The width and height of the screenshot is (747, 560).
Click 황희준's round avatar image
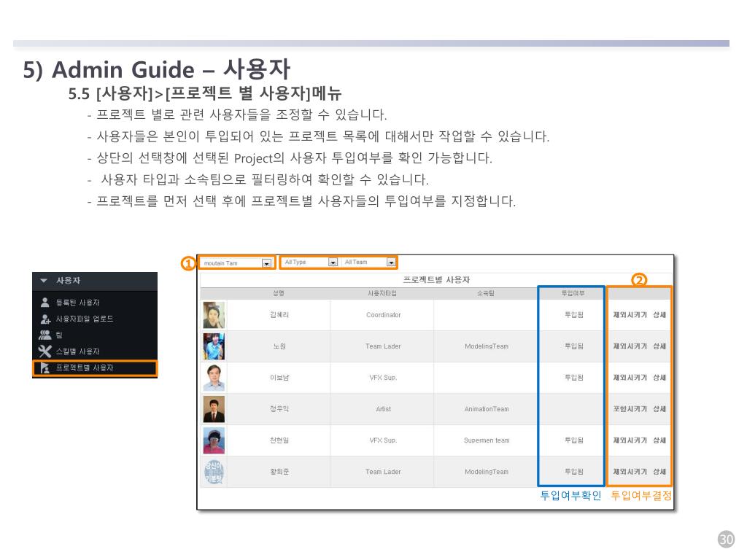pos(214,472)
